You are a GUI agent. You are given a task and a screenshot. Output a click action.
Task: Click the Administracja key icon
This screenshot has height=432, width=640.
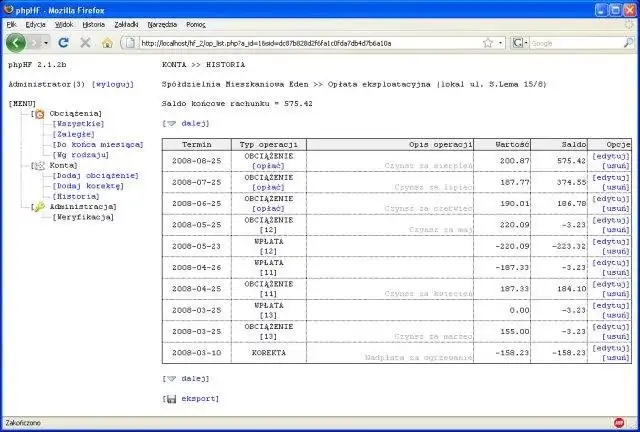pyautogui.click(x=40, y=207)
